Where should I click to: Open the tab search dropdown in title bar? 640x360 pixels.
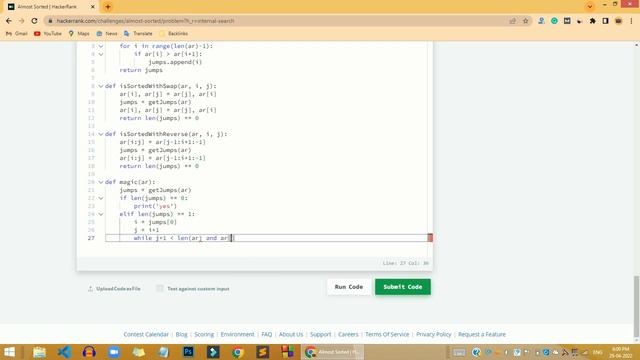(590, 7)
